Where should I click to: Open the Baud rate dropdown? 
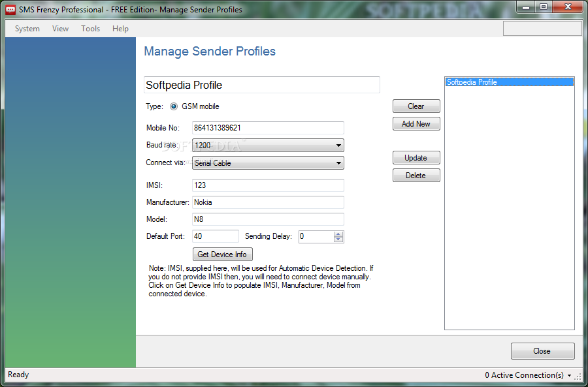pos(268,145)
